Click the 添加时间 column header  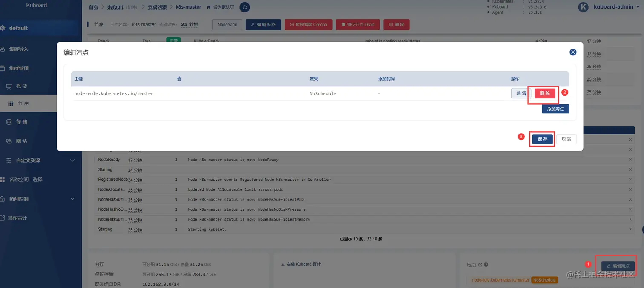(x=386, y=79)
